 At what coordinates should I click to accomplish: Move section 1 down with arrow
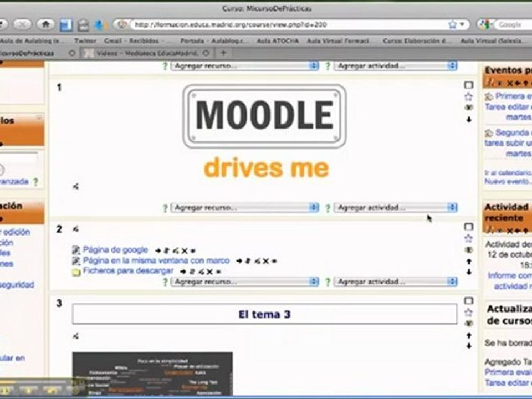coord(469,120)
